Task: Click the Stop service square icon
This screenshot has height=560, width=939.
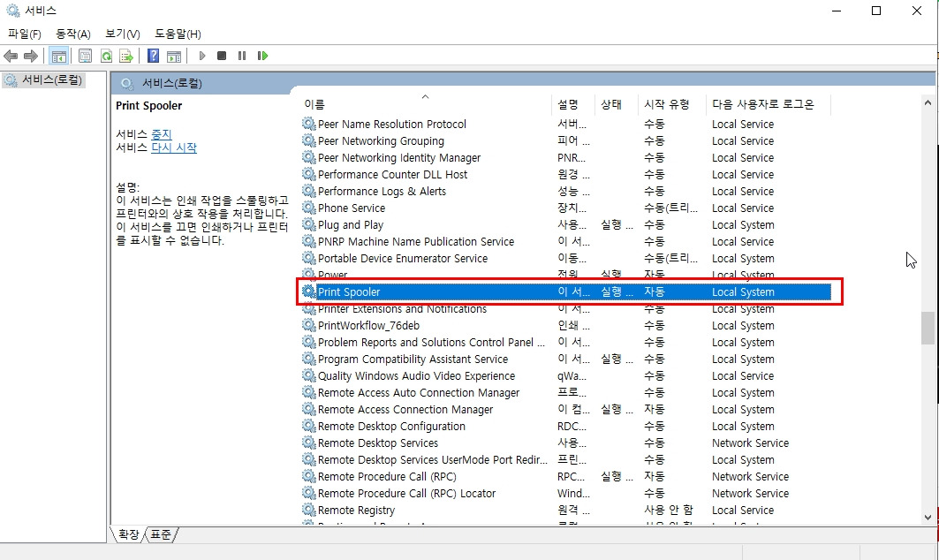Action: click(222, 56)
